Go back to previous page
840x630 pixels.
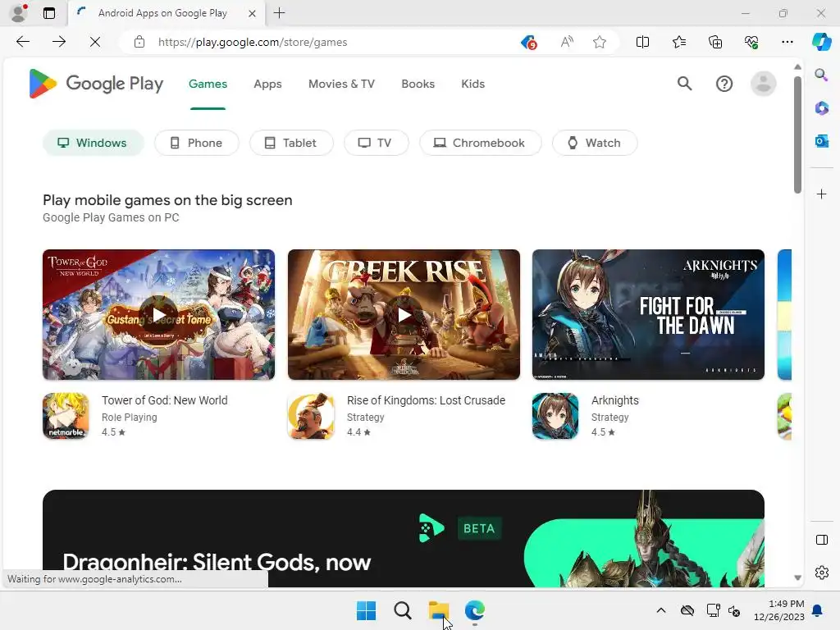22,42
